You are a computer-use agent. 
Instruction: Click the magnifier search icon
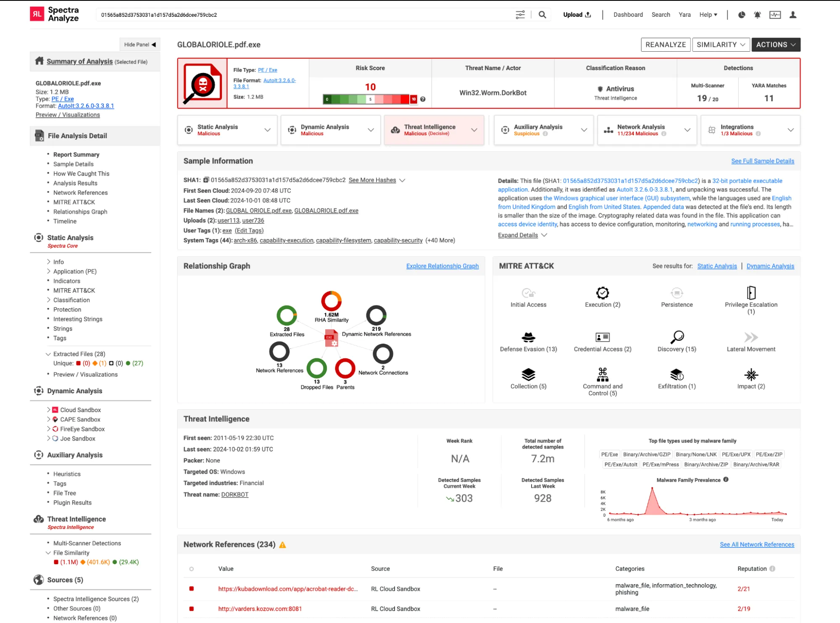point(542,15)
